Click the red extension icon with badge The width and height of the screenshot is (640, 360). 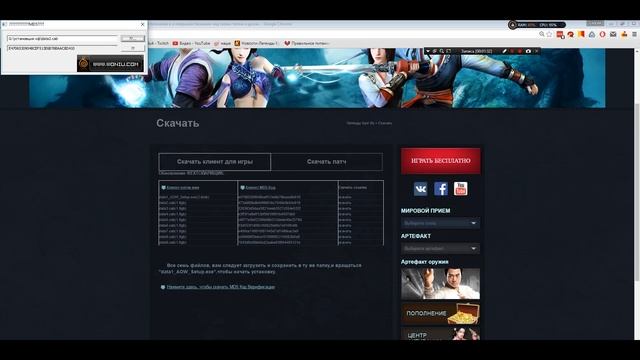pos(560,35)
